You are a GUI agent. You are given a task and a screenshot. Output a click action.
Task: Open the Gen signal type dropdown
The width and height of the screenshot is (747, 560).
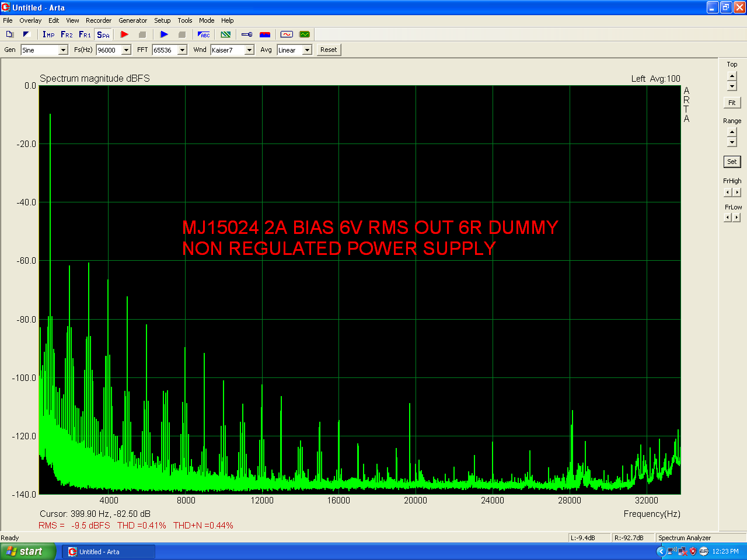tap(63, 50)
